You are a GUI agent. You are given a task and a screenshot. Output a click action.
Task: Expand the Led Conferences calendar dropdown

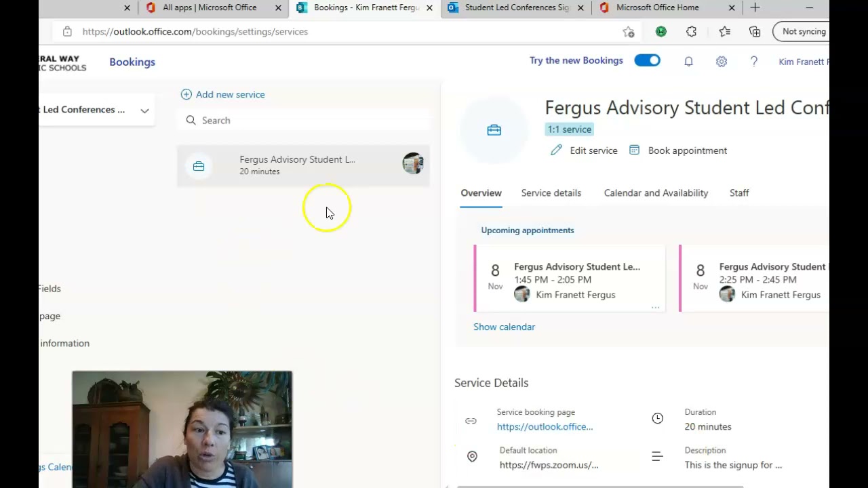click(144, 110)
